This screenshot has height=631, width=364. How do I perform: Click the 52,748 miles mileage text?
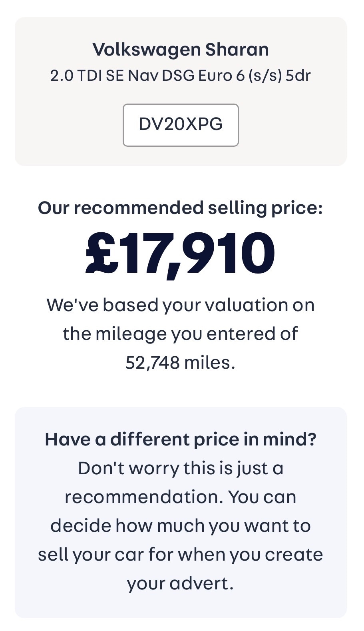click(x=181, y=363)
